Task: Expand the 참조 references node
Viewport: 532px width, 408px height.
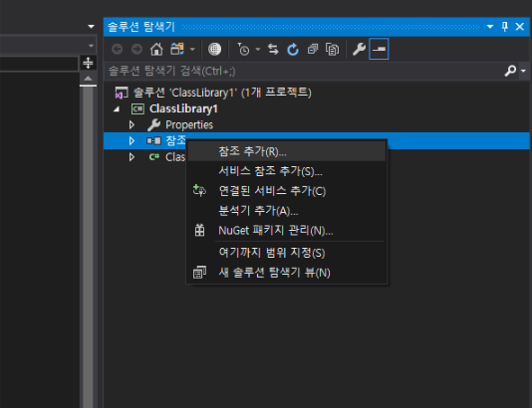Action: coord(132,140)
